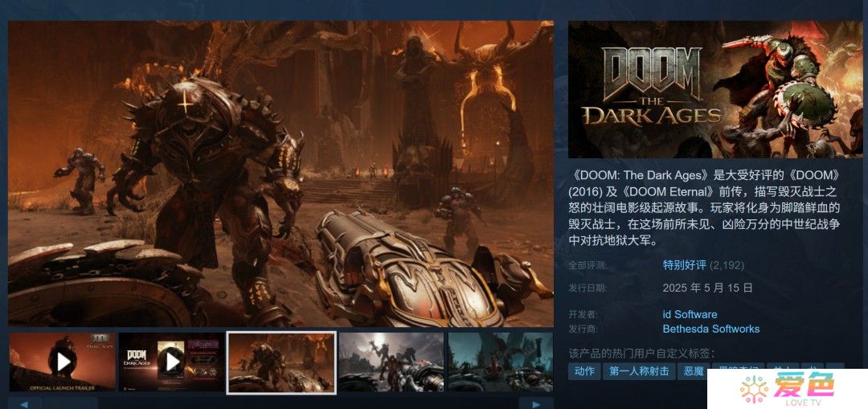Open developer id Software page
Viewport: 868px width, 409px height.
click(x=690, y=314)
